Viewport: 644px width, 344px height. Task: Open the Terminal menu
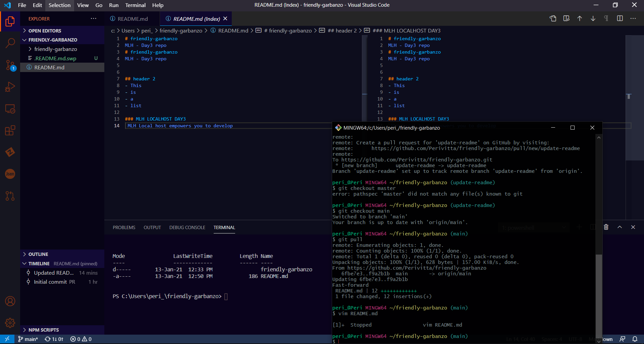(x=135, y=5)
